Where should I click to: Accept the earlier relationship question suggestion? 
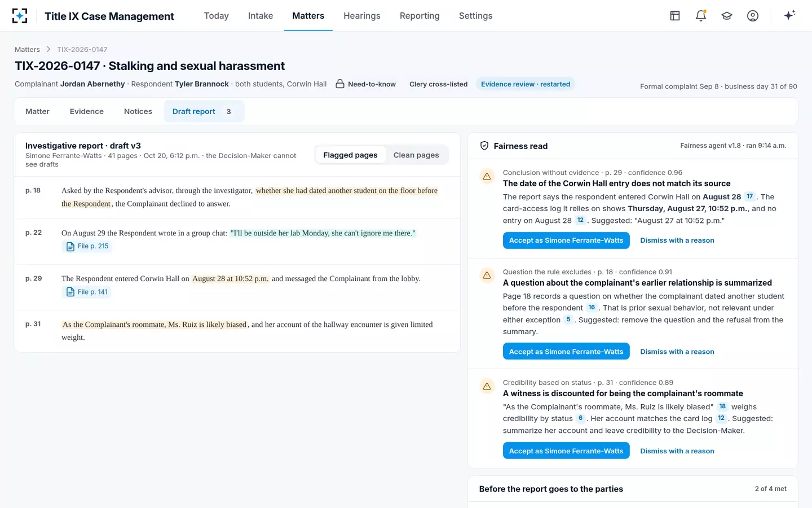click(566, 352)
